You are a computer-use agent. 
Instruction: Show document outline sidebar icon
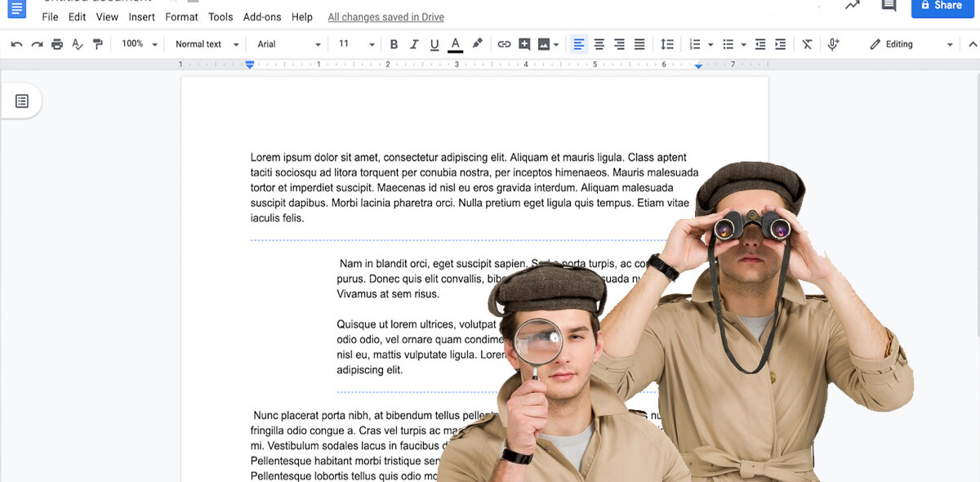click(22, 101)
